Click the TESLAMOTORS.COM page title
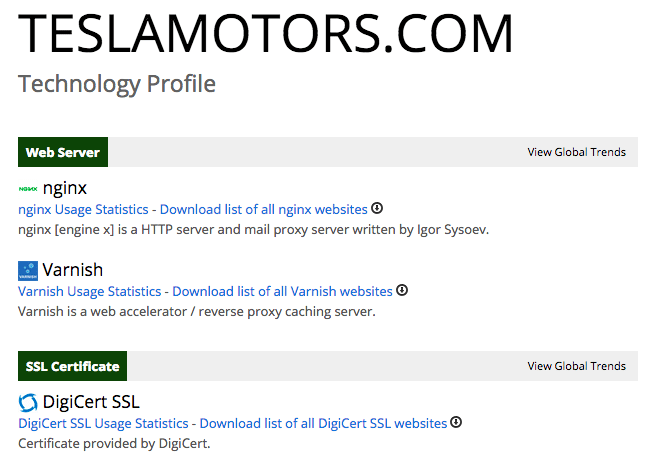The width and height of the screenshot is (650, 460). coord(266,35)
